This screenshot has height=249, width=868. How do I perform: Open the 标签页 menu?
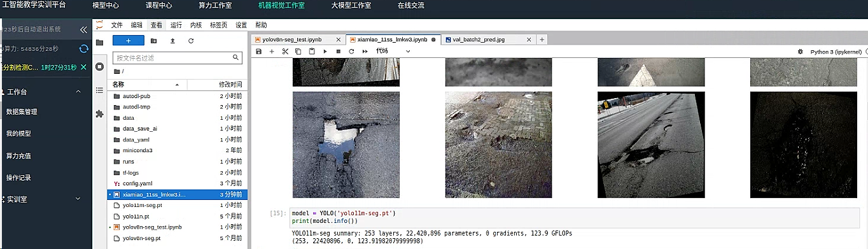click(x=219, y=25)
